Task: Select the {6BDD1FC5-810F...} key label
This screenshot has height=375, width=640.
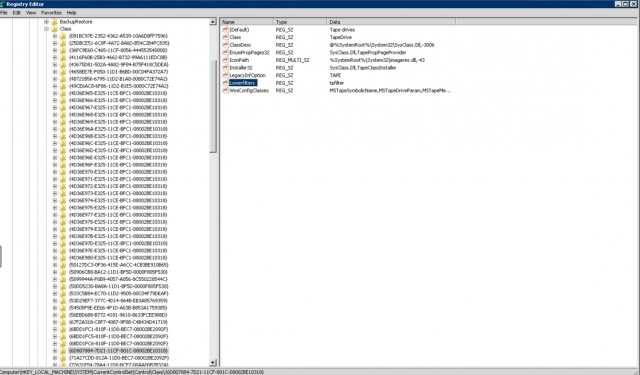Action: (118, 336)
